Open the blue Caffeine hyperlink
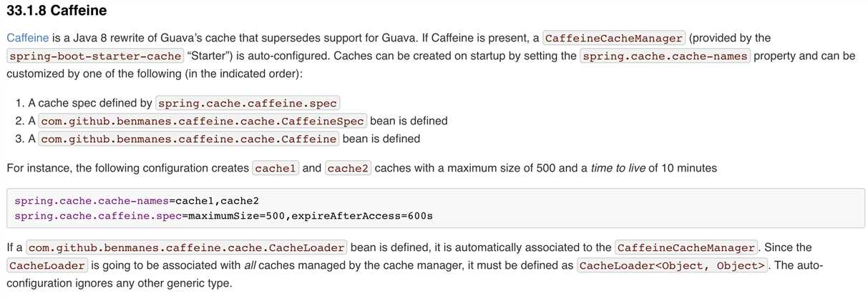This screenshot has height=301, width=868. tap(26, 37)
